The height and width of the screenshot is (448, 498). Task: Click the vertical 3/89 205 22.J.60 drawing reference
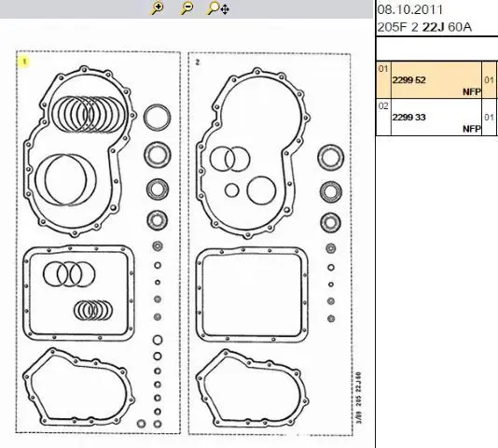pyautogui.click(x=359, y=398)
